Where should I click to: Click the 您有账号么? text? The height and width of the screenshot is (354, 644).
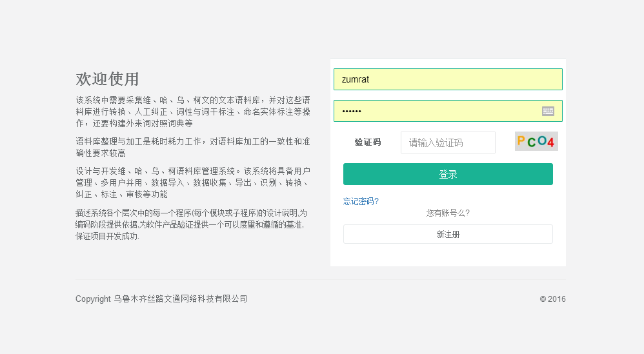pos(448,213)
